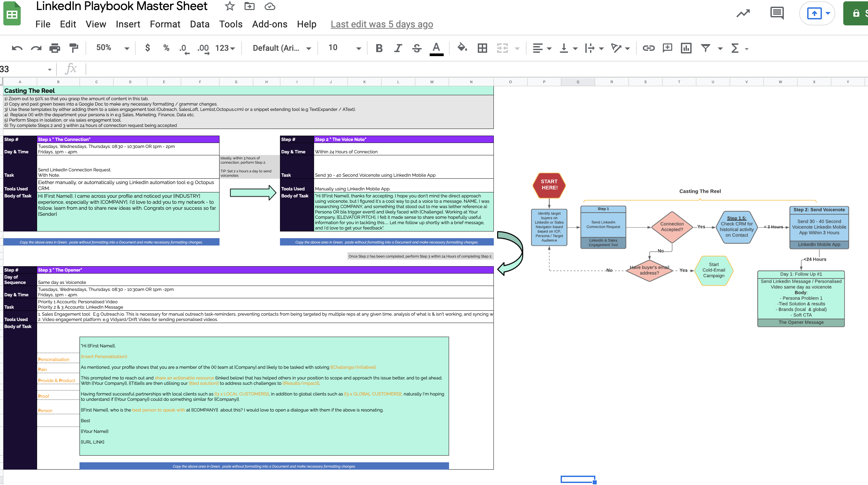
Task: Toggle strikethrough formatting
Action: (417, 48)
